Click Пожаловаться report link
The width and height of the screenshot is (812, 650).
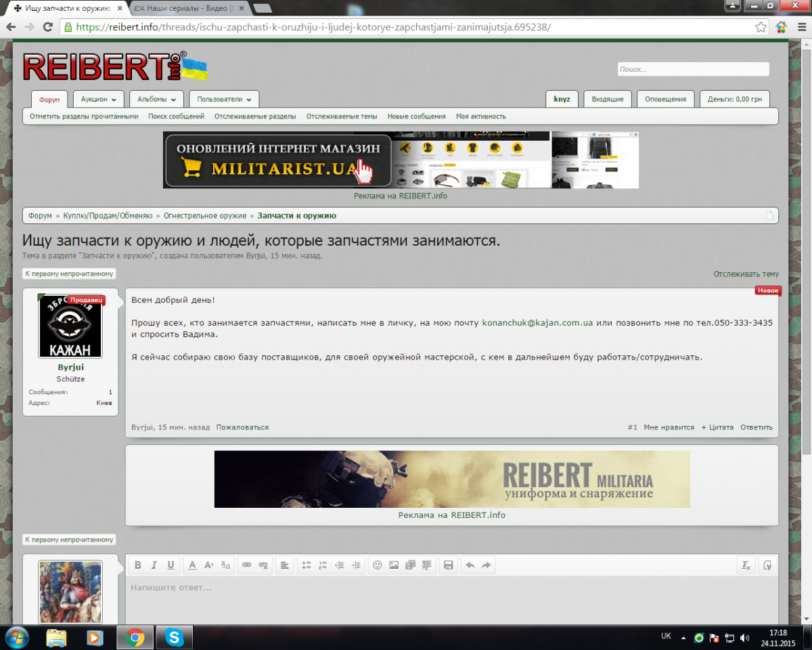[x=242, y=427]
